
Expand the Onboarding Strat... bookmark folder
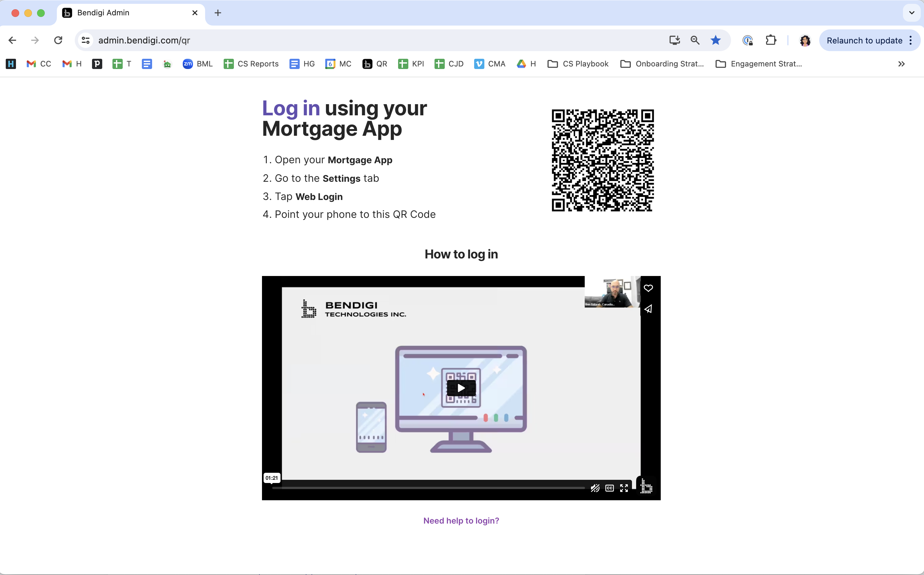tap(662, 64)
